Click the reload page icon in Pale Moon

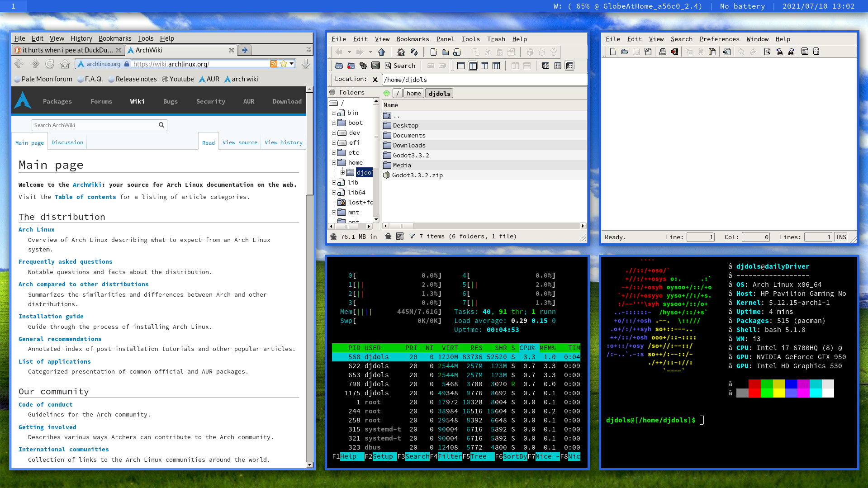pyautogui.click(x=50, y=64)
